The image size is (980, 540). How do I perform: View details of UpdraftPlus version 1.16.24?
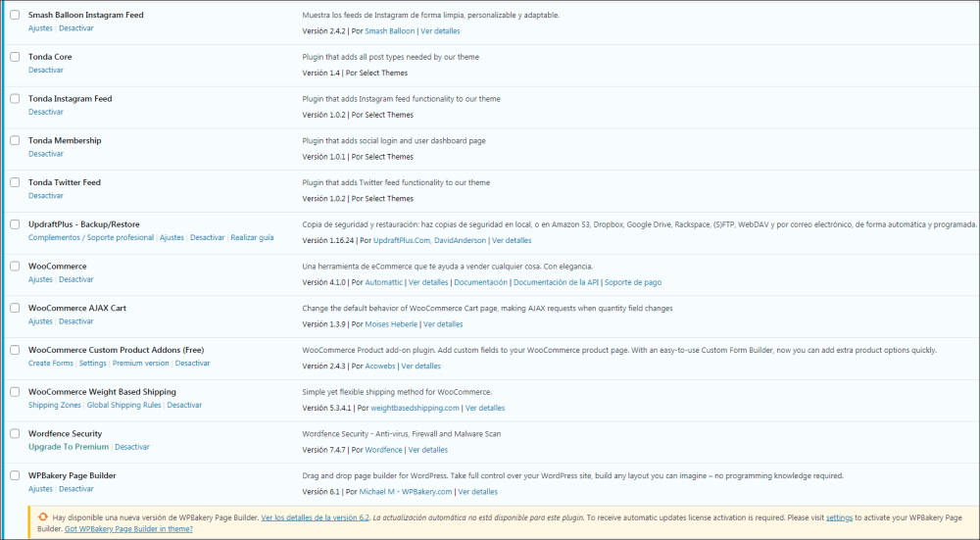coord(512,241)
